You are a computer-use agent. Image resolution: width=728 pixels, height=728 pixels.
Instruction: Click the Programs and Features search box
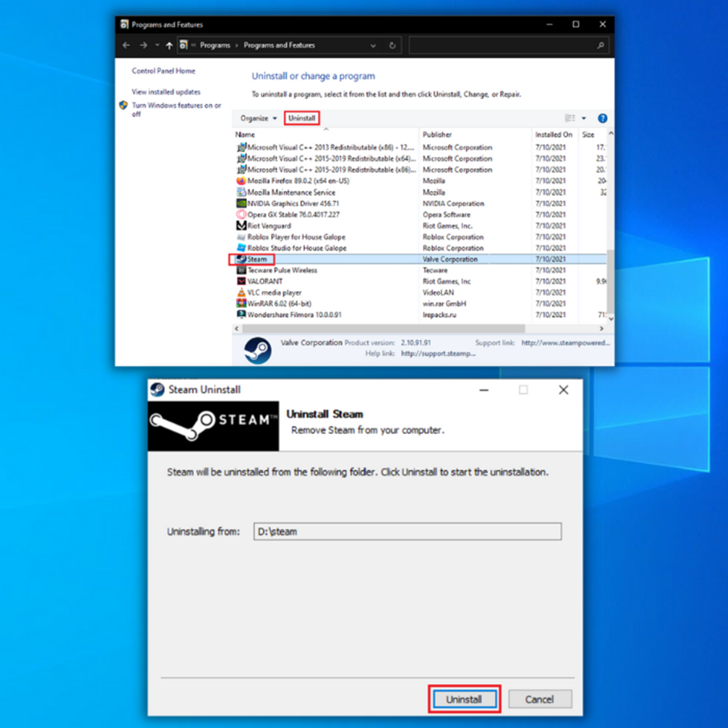[x=508, y=45]
